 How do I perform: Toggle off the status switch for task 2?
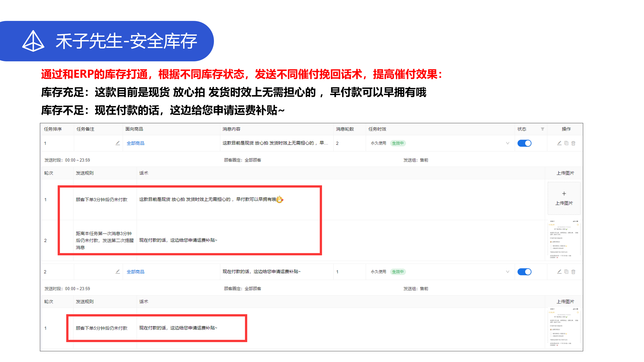524,271
